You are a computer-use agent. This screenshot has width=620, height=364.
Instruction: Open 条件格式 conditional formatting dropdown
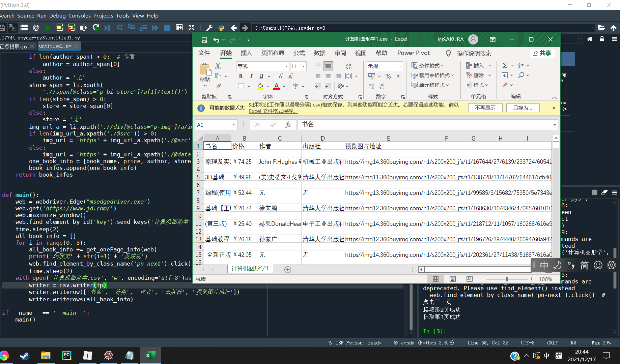tap(428, 65)
